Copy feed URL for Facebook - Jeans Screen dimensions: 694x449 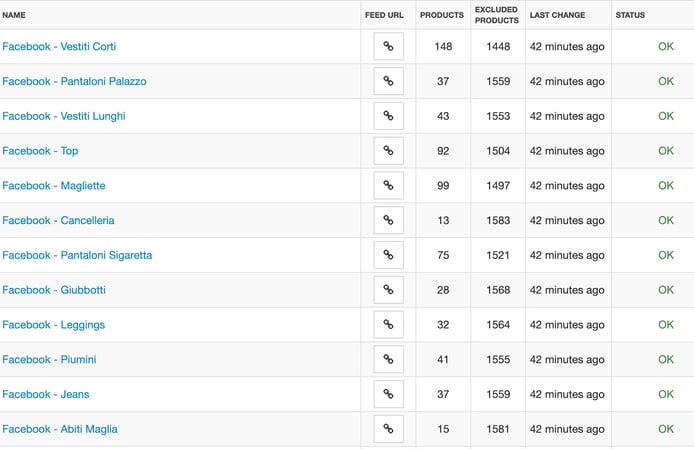tap(388, 394)
